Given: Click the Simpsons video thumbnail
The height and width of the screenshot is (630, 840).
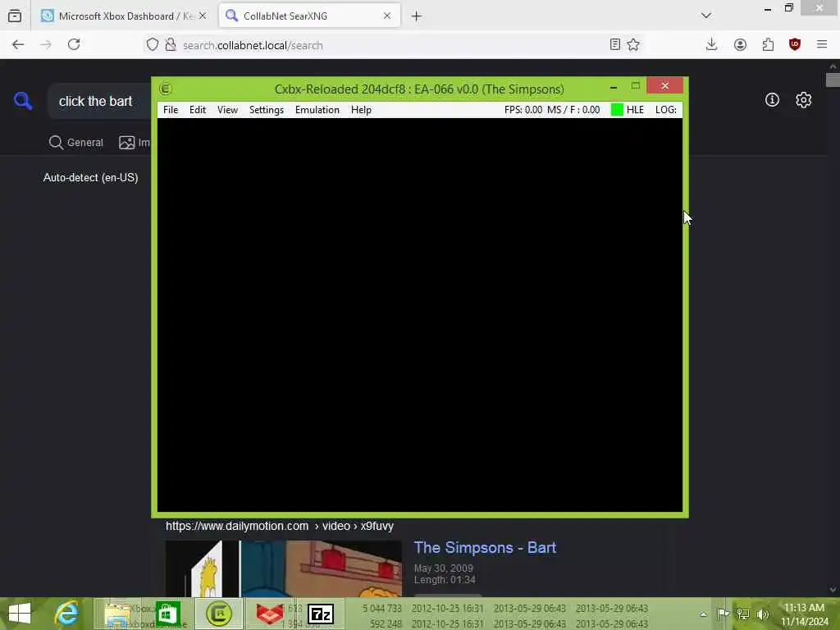Looking at the screenshot, I should pos(283,568).
